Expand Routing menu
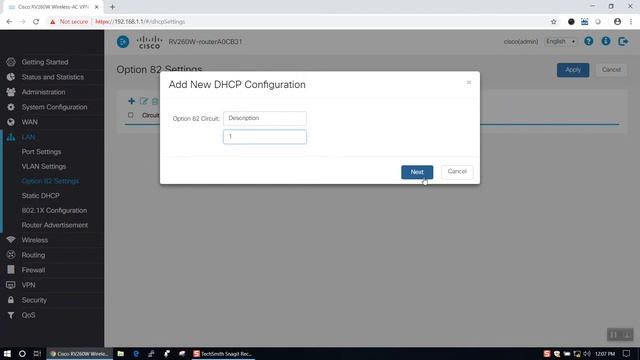Viewport: 640px width, 360px height. 33,255
